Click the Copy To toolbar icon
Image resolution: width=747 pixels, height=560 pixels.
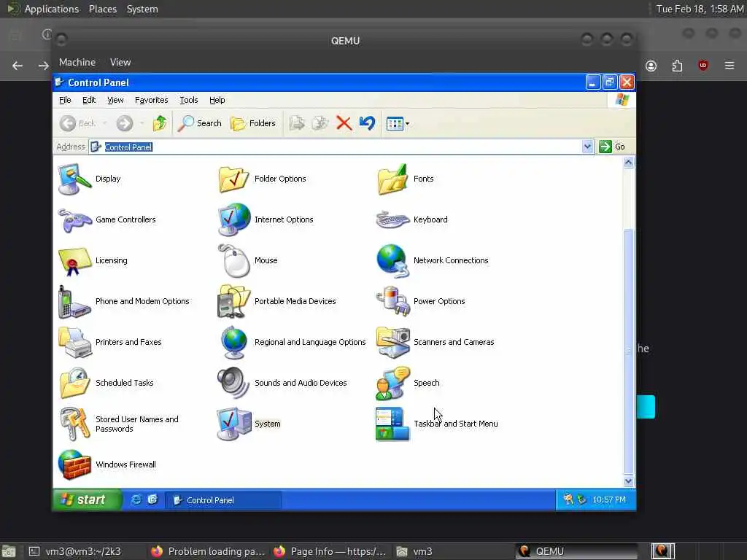[320, 123]
